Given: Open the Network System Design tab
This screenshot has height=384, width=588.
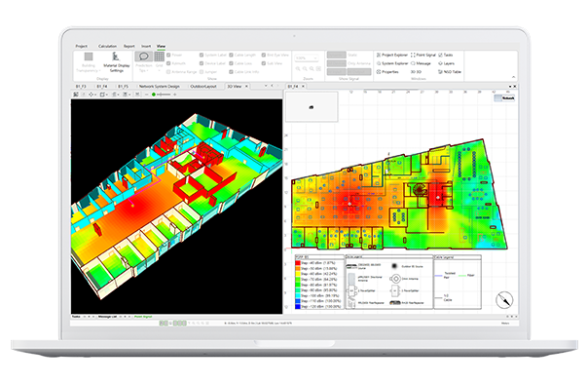Looking at the screenshot, I should click(x=159, y=87).
